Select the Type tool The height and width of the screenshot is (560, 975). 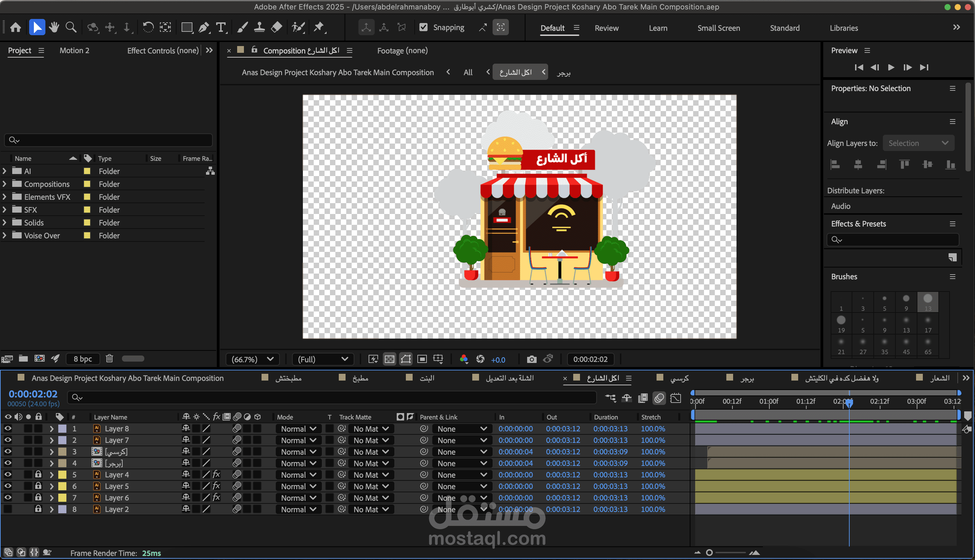(221, 28)
